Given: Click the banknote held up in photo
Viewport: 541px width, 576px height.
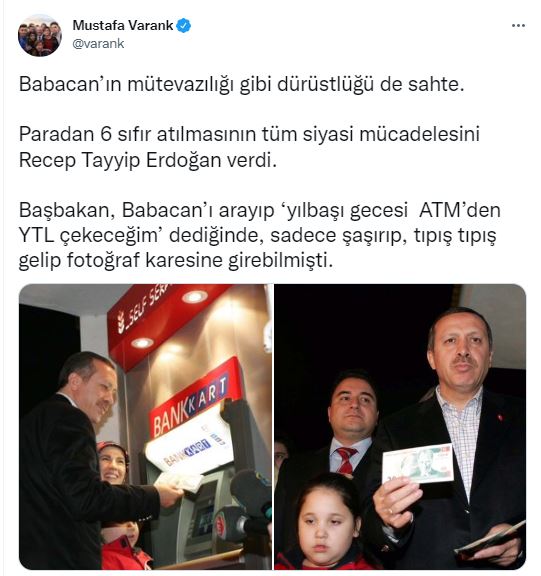Looking at the screenshot, I should pyautogui.click(x=417, y=464).
